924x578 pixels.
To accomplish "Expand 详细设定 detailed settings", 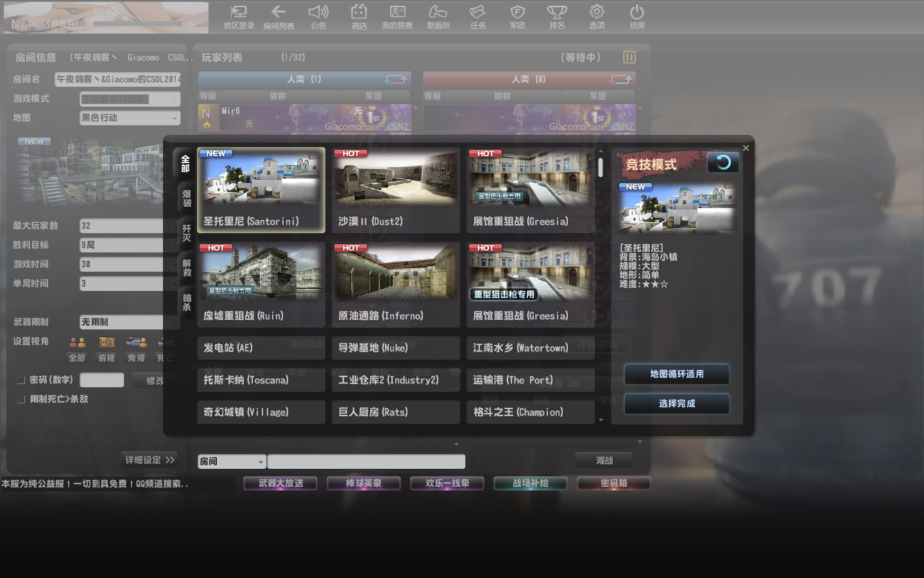I will pos(150,460).
